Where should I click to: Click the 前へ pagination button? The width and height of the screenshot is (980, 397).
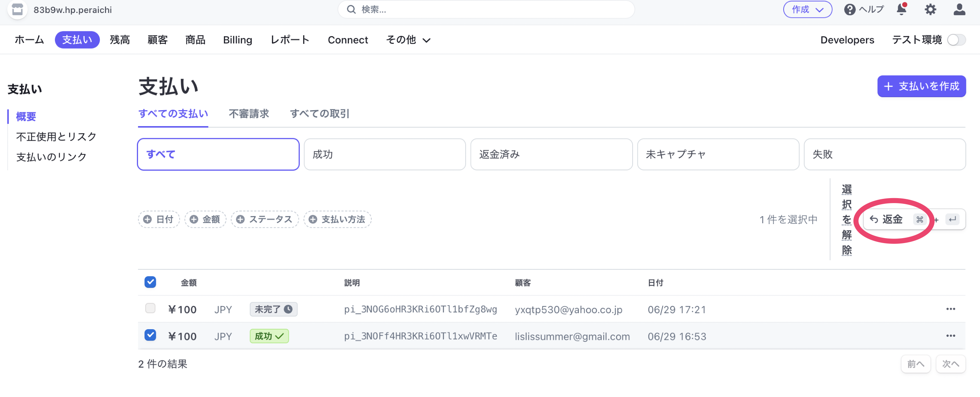916,364
